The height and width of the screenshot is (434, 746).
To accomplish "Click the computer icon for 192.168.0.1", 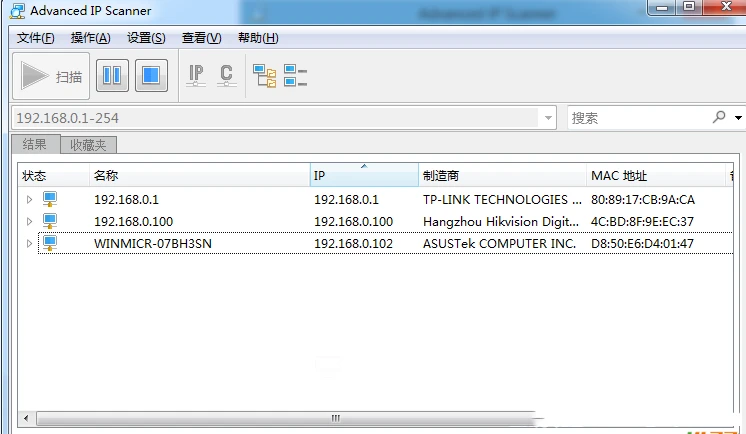I will pos(49,199).
